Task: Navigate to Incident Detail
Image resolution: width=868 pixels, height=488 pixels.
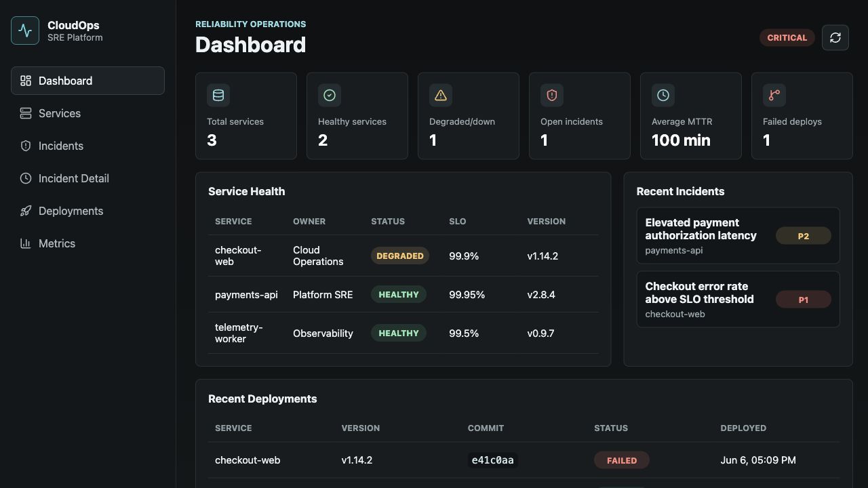Action: point(87,178)
